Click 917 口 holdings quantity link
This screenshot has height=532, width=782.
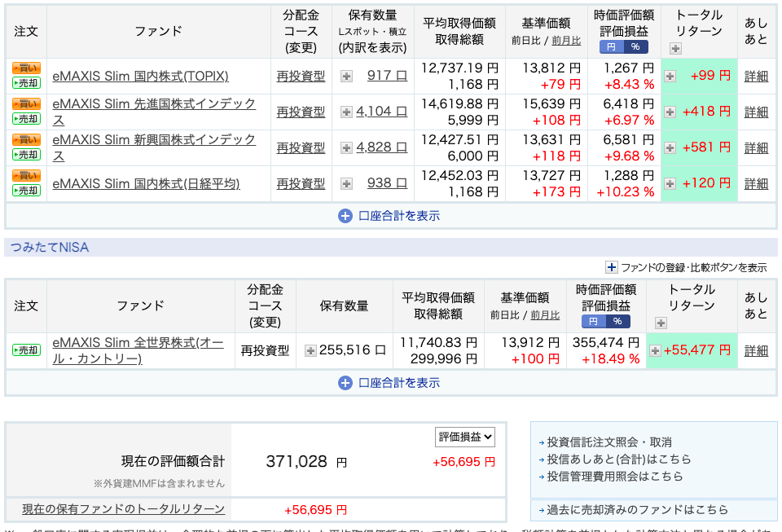388,76
